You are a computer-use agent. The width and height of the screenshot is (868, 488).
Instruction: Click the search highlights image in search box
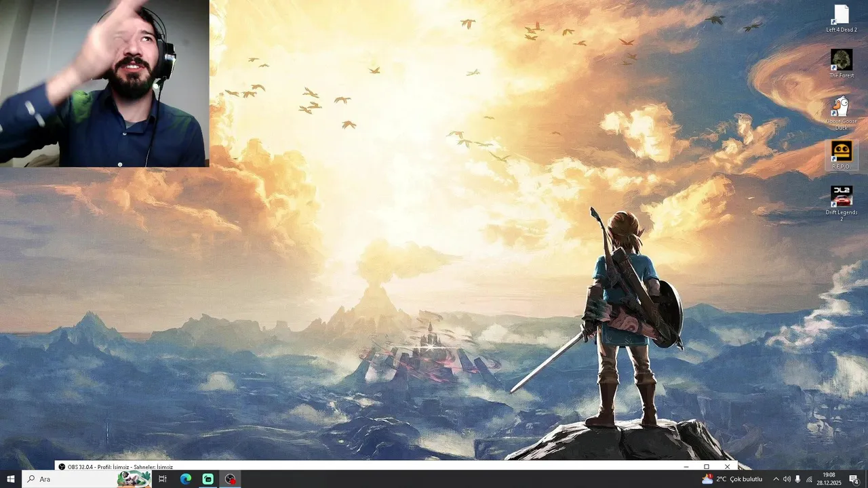click(x=134, y=479)
